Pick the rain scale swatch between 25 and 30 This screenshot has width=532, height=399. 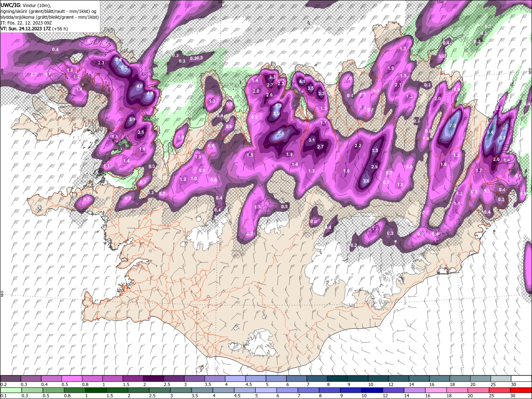499,390
